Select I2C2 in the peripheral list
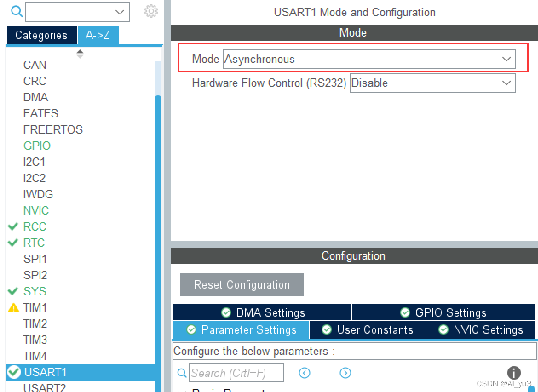Screen dimensions: 538x392 (x=35, y=178)
